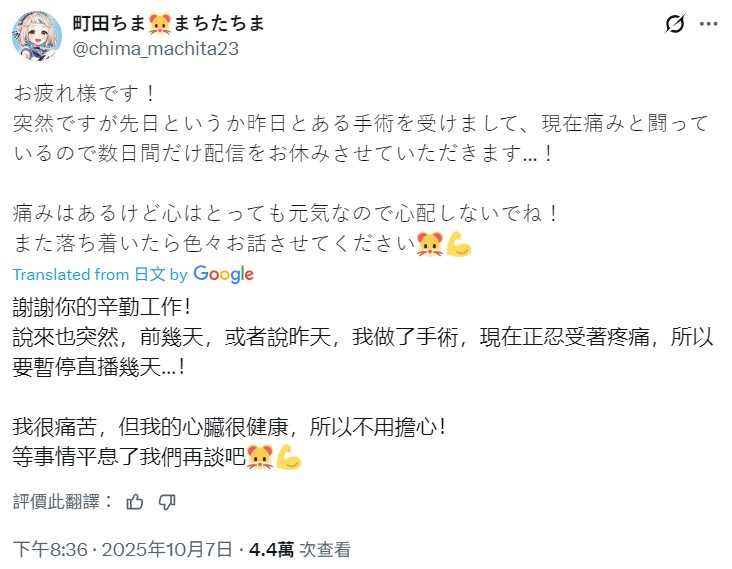732x569 pixels.
Task: Click the Grok icon on the post
Action: [x=674, y=24]
